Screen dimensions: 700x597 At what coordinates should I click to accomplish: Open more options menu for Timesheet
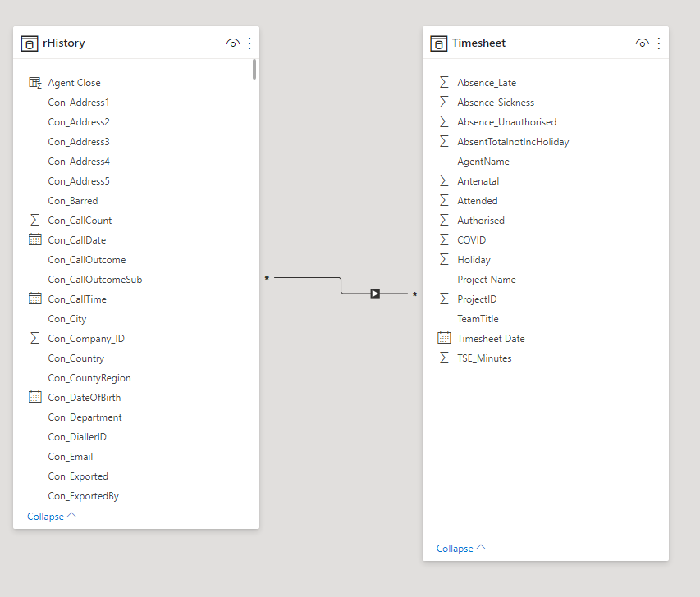coord(659,43)
